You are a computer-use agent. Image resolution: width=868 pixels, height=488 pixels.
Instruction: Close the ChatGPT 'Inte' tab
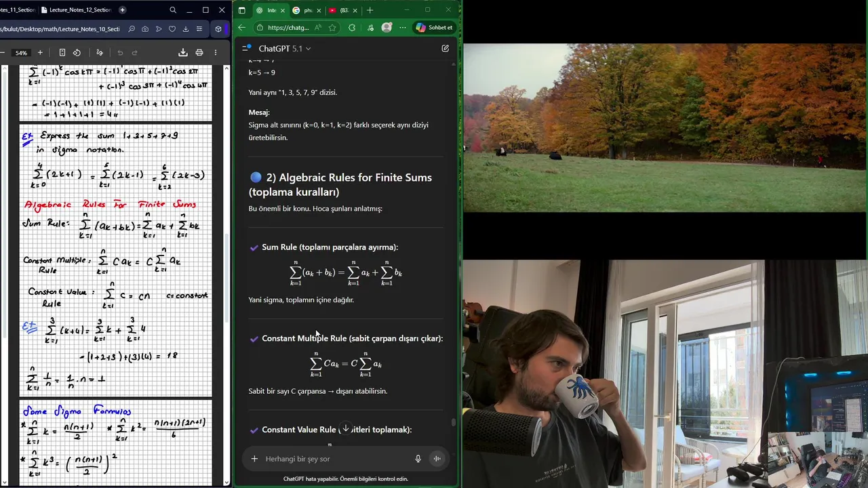point(283,10)
